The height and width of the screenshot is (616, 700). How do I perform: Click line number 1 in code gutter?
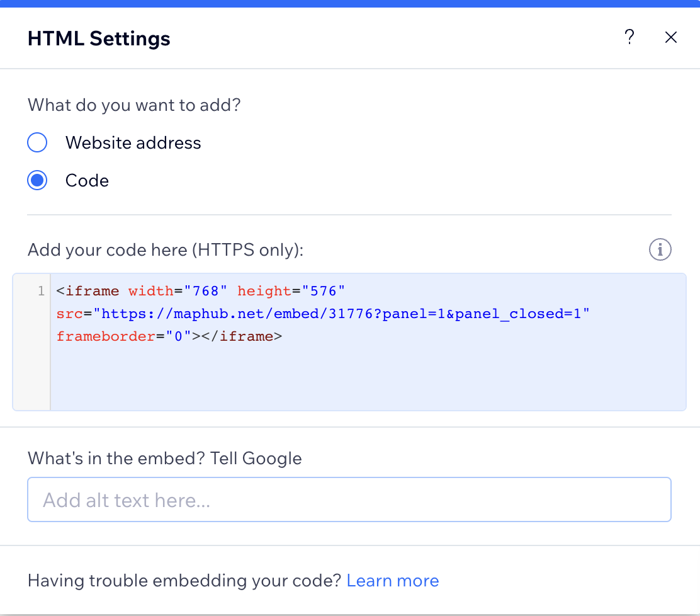[41, 291]
